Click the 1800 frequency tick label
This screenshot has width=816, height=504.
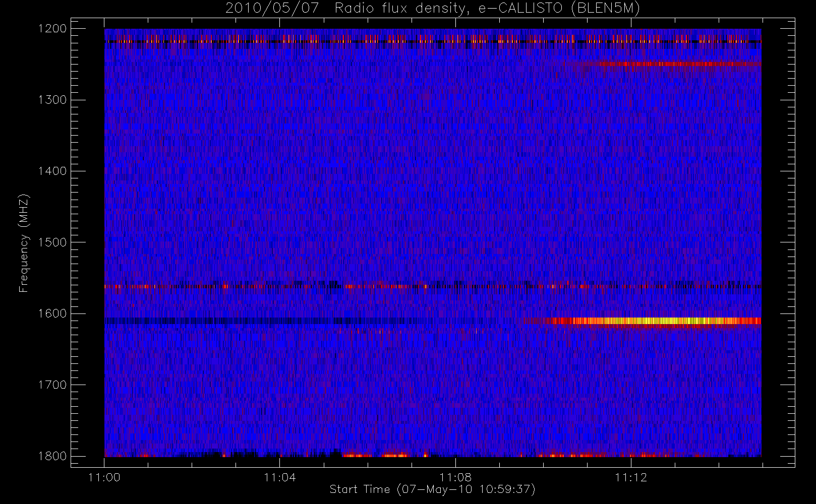[52, 456]
